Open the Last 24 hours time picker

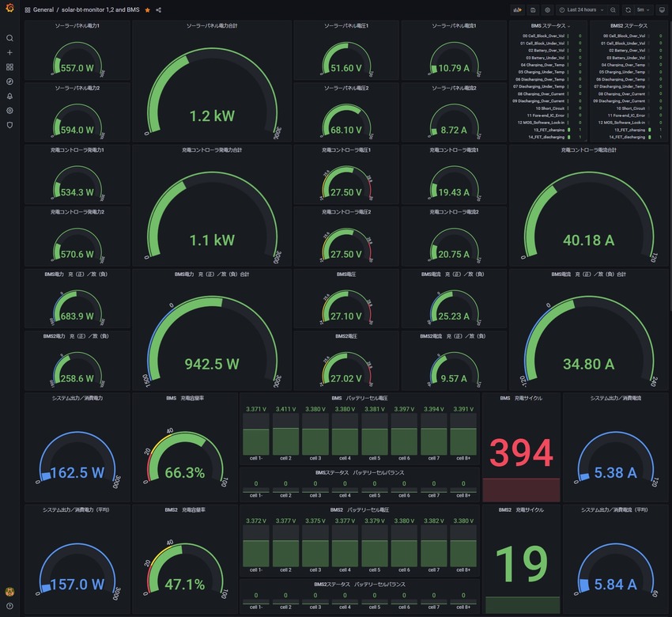click(x=582, y=9)
